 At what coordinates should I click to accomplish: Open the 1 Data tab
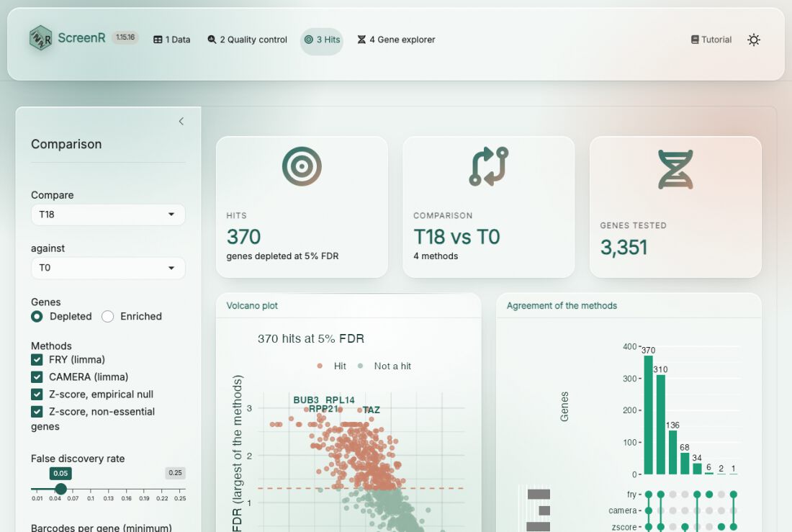click(172, 40)
